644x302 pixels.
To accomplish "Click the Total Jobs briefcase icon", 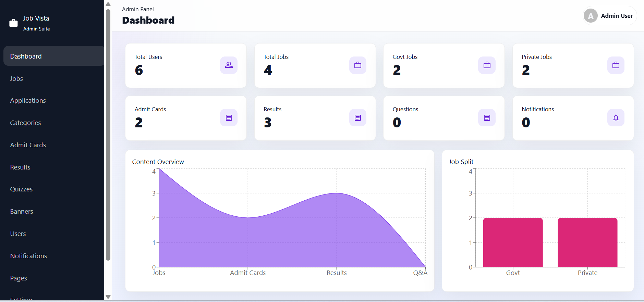I will coord(358,65).
